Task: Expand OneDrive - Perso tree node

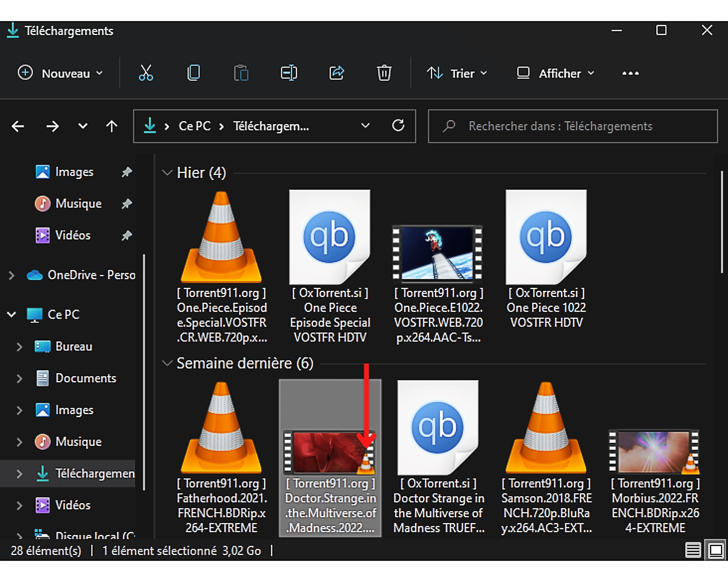Action: coord(12,275)
